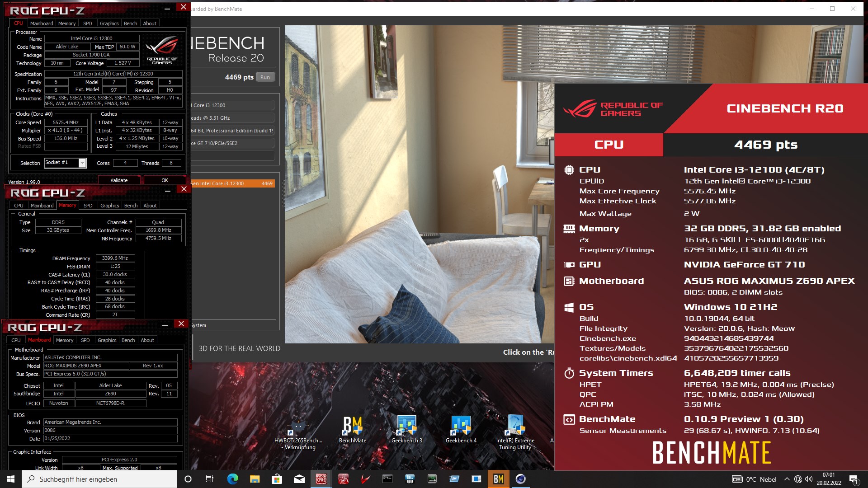Click the Core Voltage value 1.527 V
The height and width of the screenshot is (488, 868).
point(123,63)
